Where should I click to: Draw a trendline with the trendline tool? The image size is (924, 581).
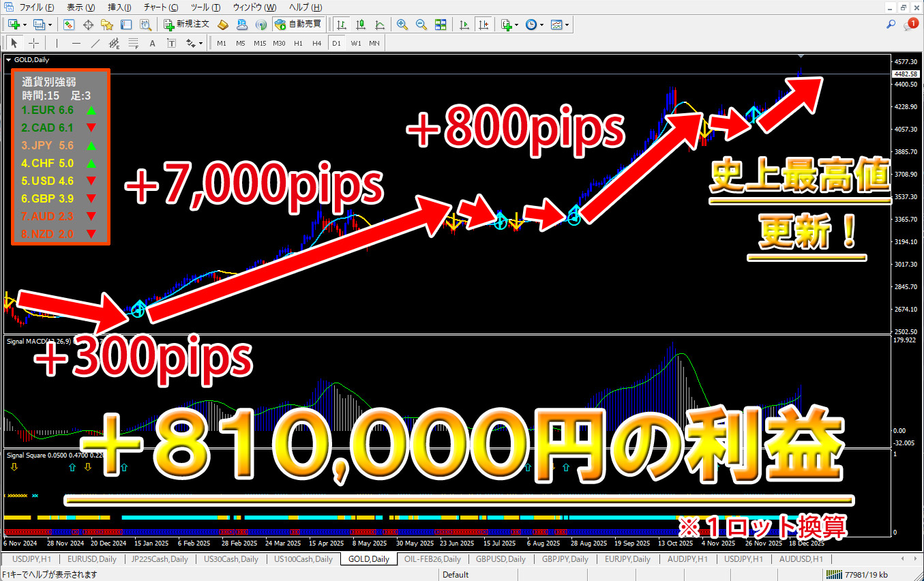click(x=95, y=43)
